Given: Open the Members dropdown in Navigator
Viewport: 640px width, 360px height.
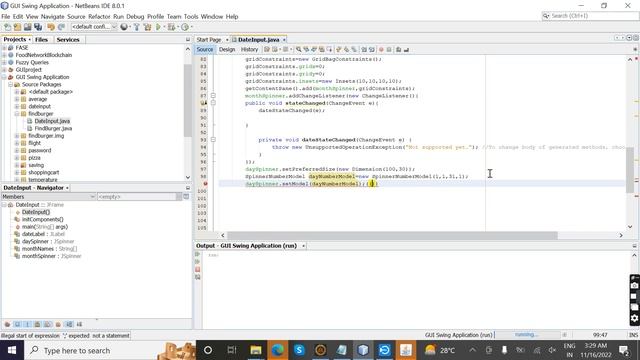Looking at the screenshot, I should coord(49,197).
